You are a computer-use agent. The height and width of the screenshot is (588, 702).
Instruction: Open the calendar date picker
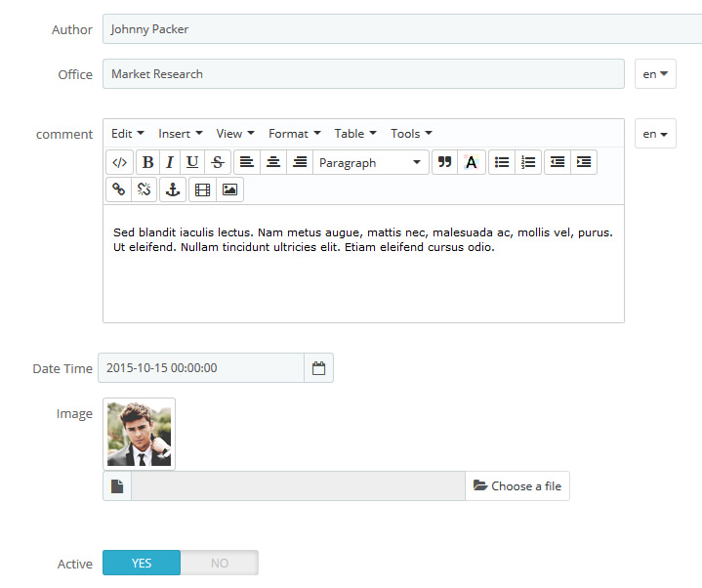tap(318, 368)
